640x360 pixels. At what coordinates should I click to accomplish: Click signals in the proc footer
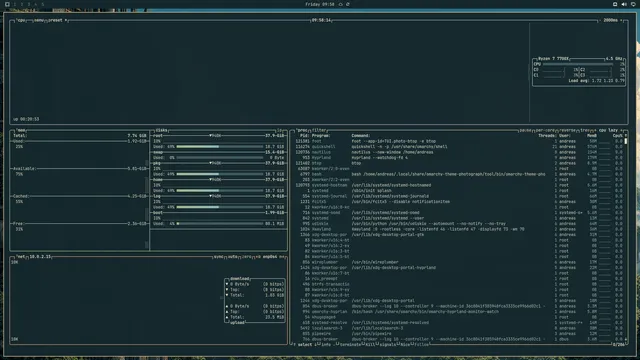point(387,345)
